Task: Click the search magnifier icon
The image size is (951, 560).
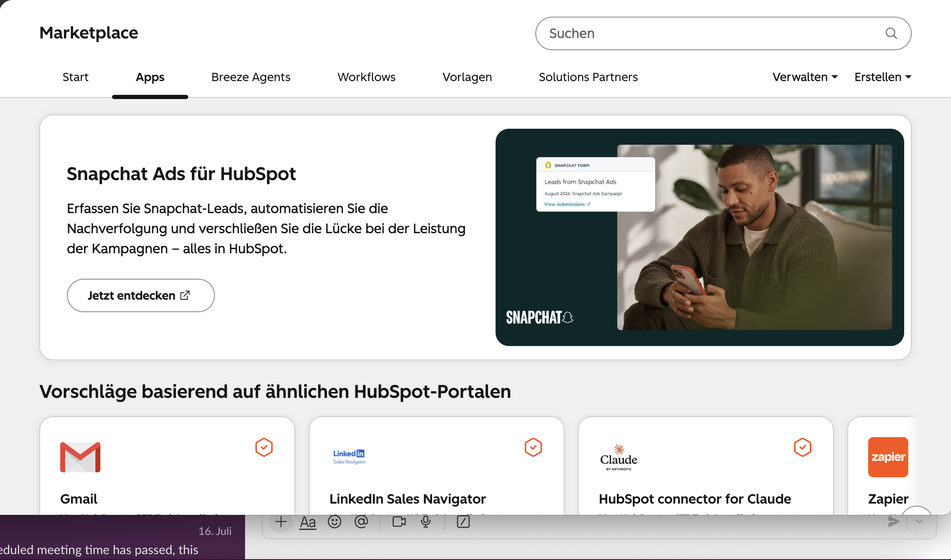Action: tap(891, 33)
